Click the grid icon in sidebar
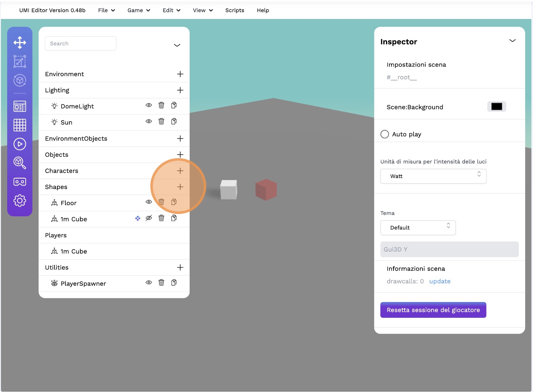Screen dimensions: 533x392 point(20,125)
